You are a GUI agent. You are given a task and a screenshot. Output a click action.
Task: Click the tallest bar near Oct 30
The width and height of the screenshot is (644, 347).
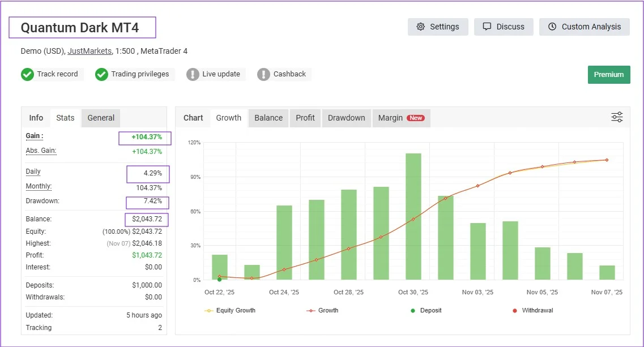tap(413, 215)
